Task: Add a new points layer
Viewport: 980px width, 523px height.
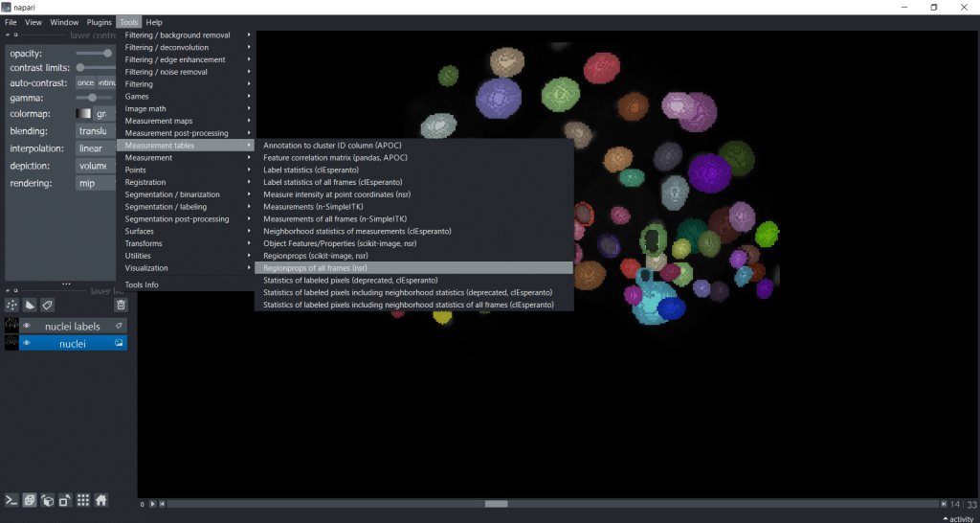Action: 12,305
